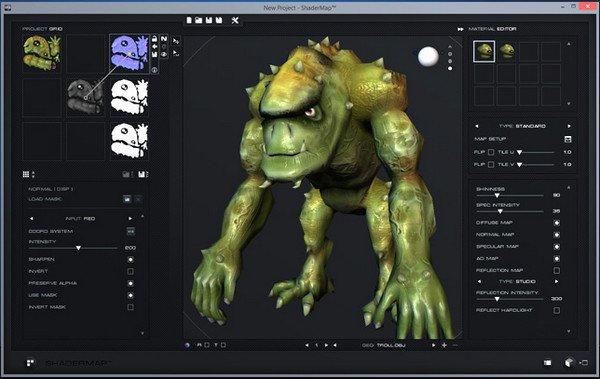Click the window layout icon at bottom right

click(x=548, y=363)
